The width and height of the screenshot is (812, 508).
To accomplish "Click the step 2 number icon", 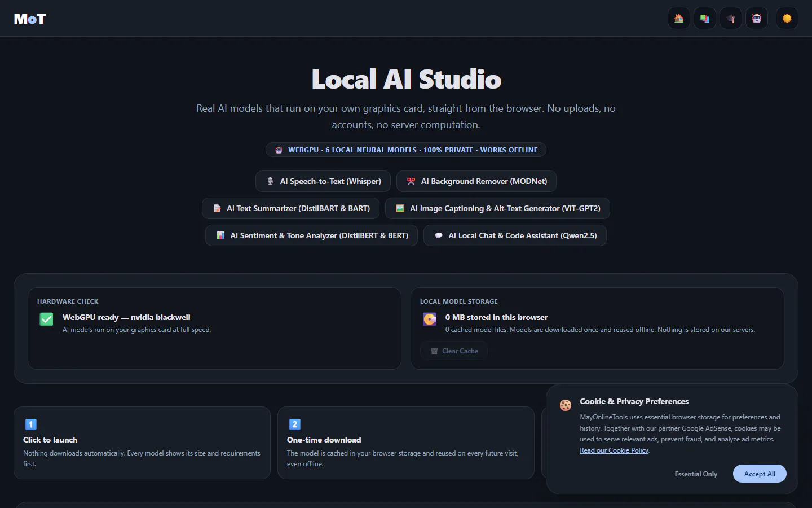I will 295,424.
